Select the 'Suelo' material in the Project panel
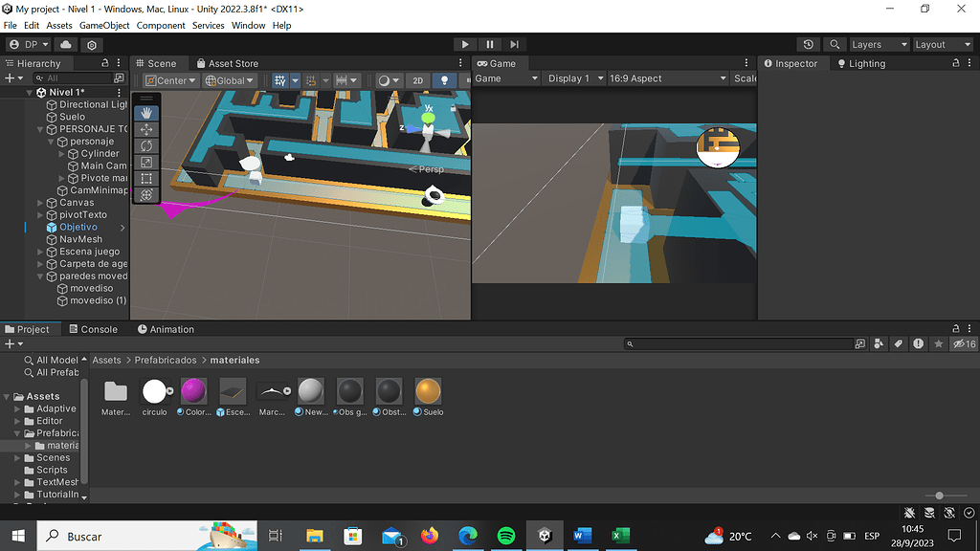 (428, 392)
